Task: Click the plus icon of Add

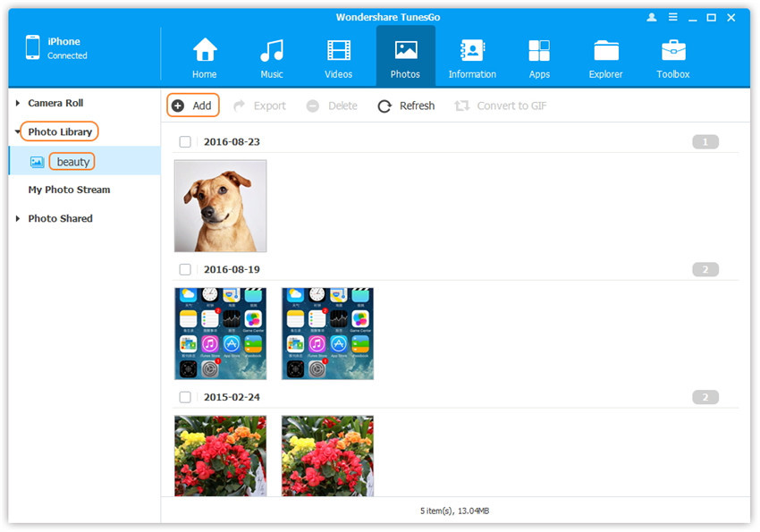Action: pyautogui.click(x=178, y=106)
